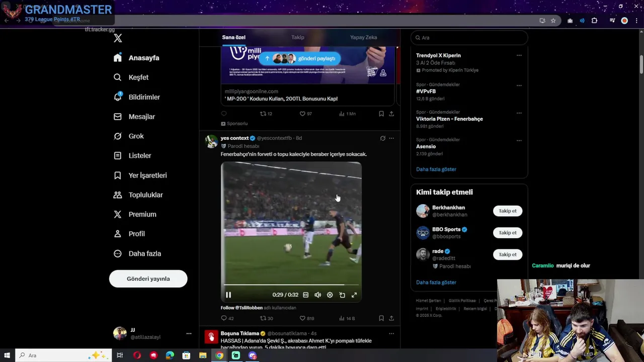Screen dimensions: 644x362
Task: Click the 'gönderi paylaştı' new posts pill
Action: (300, 58)
